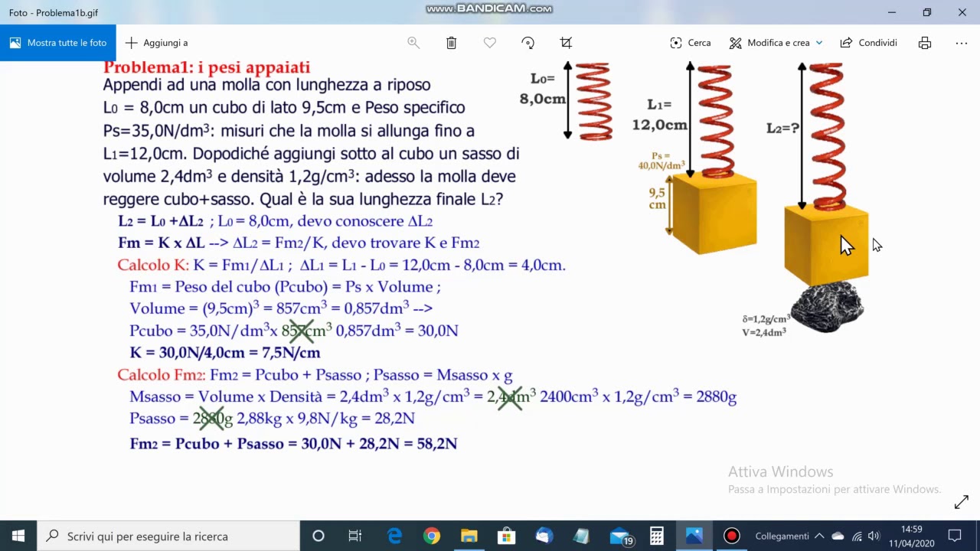
Task: Click the Collegamenti taskbar toolbar label
Action: coord(782,536)
